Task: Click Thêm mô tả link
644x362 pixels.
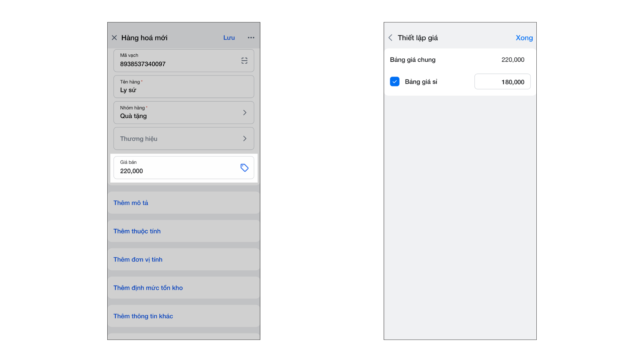Action: tap(131, 203)
